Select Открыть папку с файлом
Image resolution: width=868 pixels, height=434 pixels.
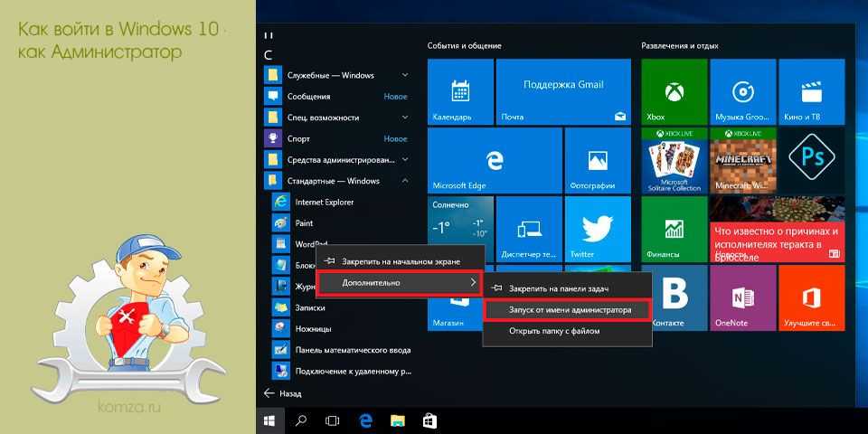[x=568, y=331]
